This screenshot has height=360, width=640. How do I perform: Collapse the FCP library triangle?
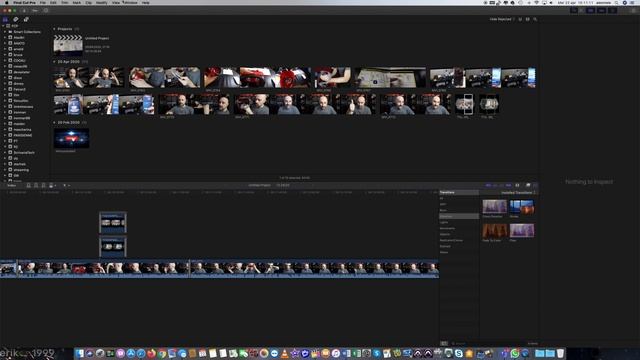[3, 26]
